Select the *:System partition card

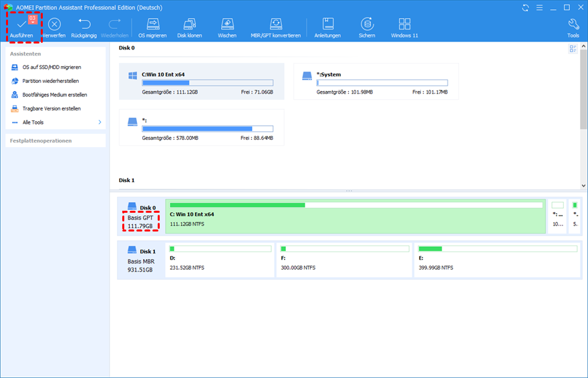[376, 82]
